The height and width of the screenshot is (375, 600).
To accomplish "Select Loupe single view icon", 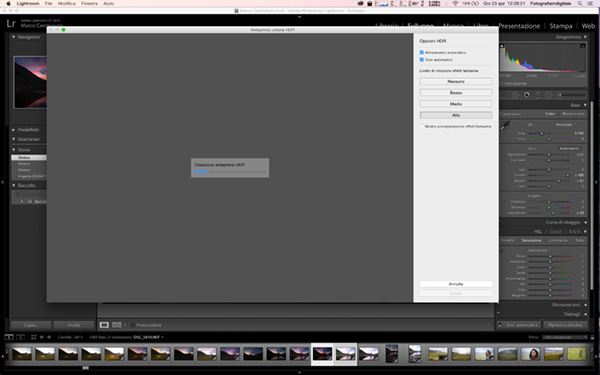I will 104,325.
